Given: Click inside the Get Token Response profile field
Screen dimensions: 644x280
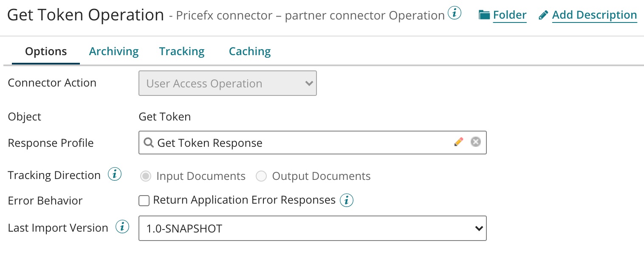Looking at the screenshot, I should point(255,143).
